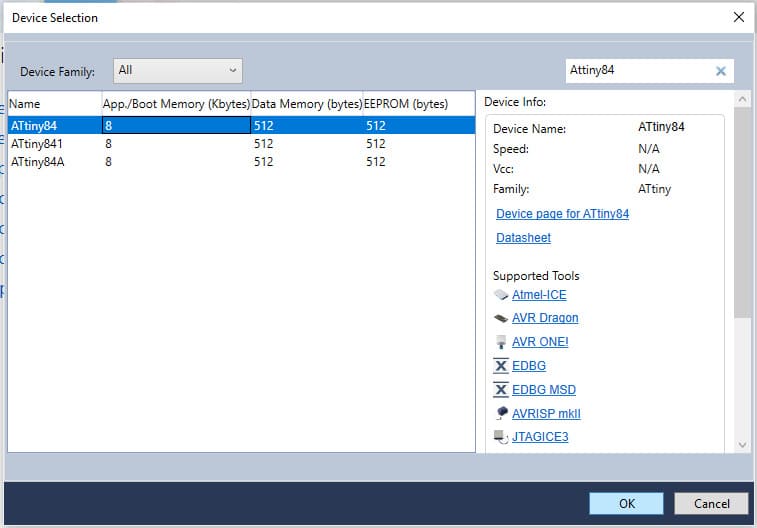This screenshot has height=528, width=757.
Task: Select the ATtiny841 device row
Action: click(x=241, y=144)
